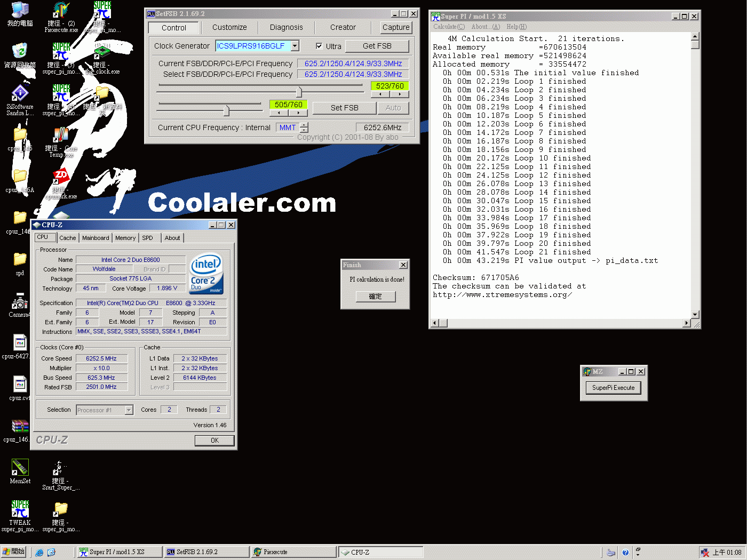
Task: Open the Cache tab in CPU-Z
Action: click(68, 238)
